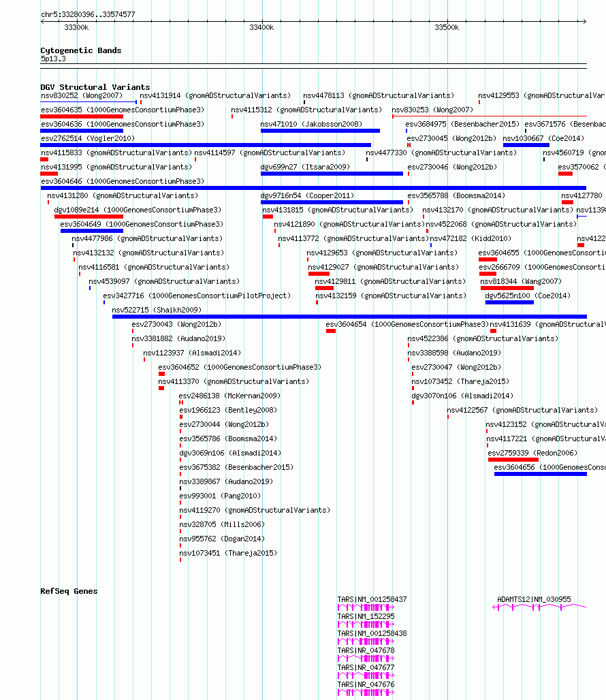Click the nsv4478113 variant label
Screen dimensions: 606x700
point(379,95)
